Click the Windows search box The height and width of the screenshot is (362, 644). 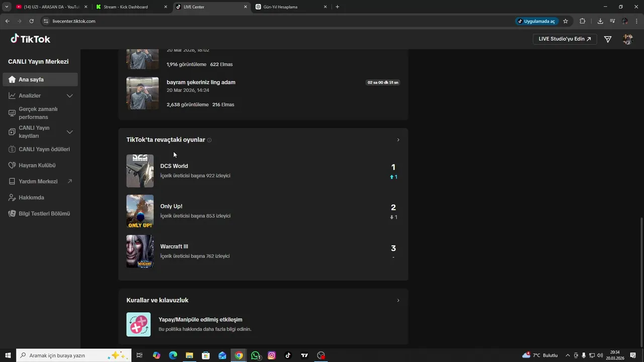click(x=74, y=355)
